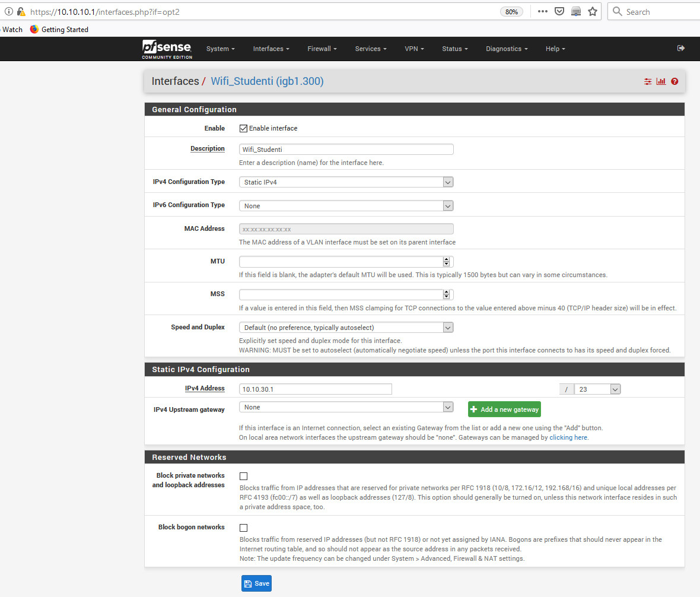Open the Status menu
Viewport: 700px width, 597px height.
pyautogui.click(x=455, y=49)
